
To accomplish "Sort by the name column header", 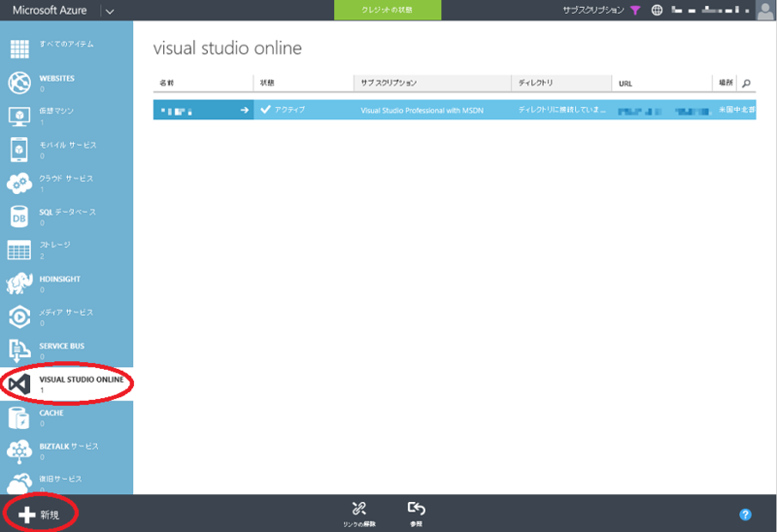I will pyautogui.click(x=203, y=83).
